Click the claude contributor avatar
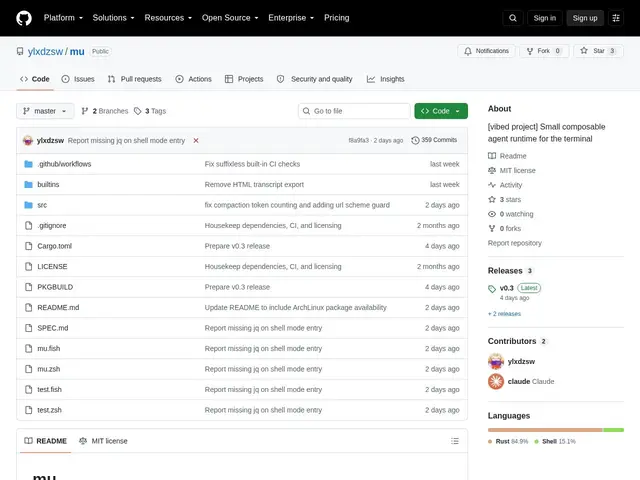Viewport: 640px width, 480px height. (x=496, y=382)
